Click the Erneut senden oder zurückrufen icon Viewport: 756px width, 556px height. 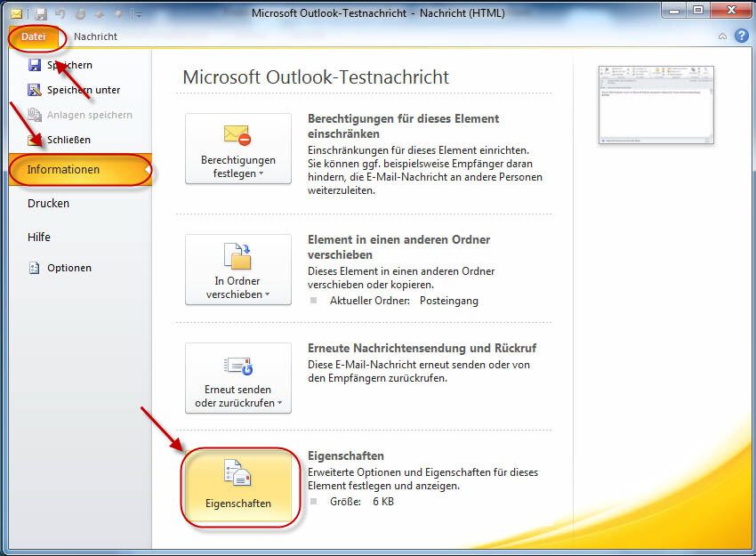point(237,367)
